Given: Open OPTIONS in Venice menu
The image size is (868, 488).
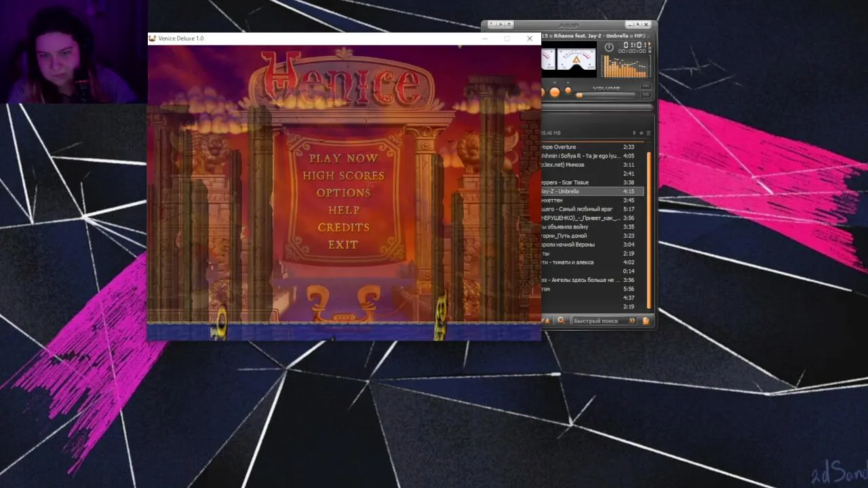Looking at the screenshot, I should click(x=343, y=192).
